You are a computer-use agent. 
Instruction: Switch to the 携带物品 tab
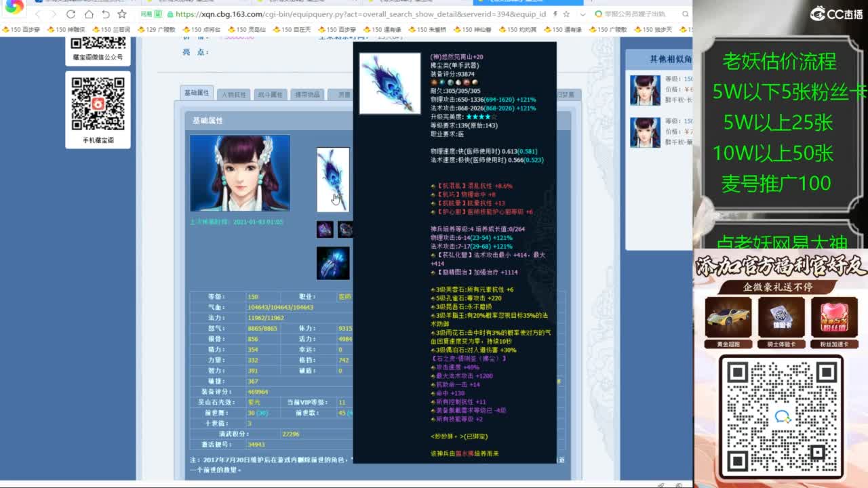(307, 95)
